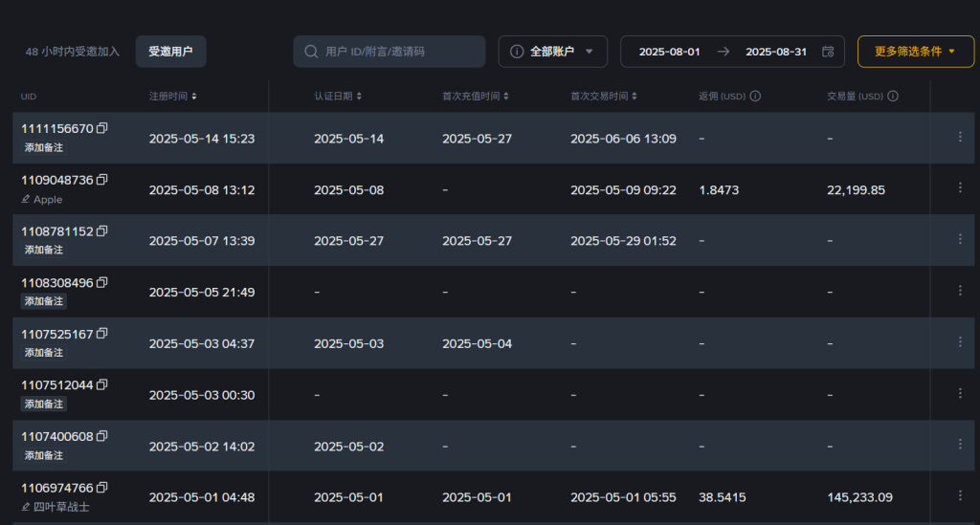Switch to 48 小时内受邀加入 tab
980x525 pixels.
[x=73, y=52]
